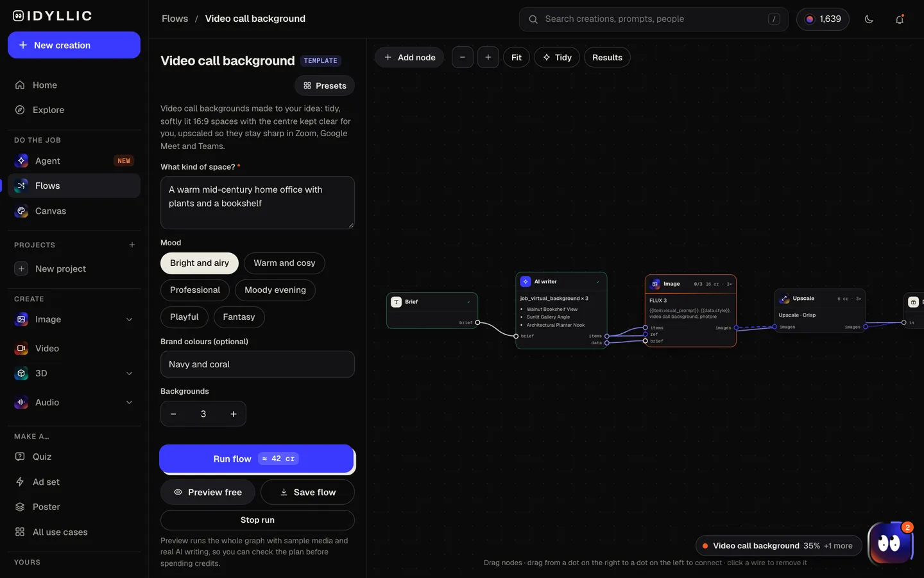
Task: Open Explore from sidebar
Action: [74, 110]
